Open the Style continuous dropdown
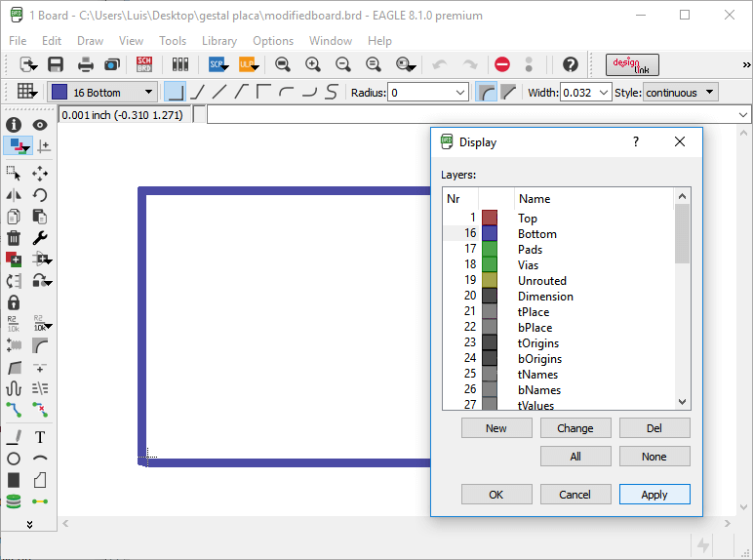 click(681, 92)
